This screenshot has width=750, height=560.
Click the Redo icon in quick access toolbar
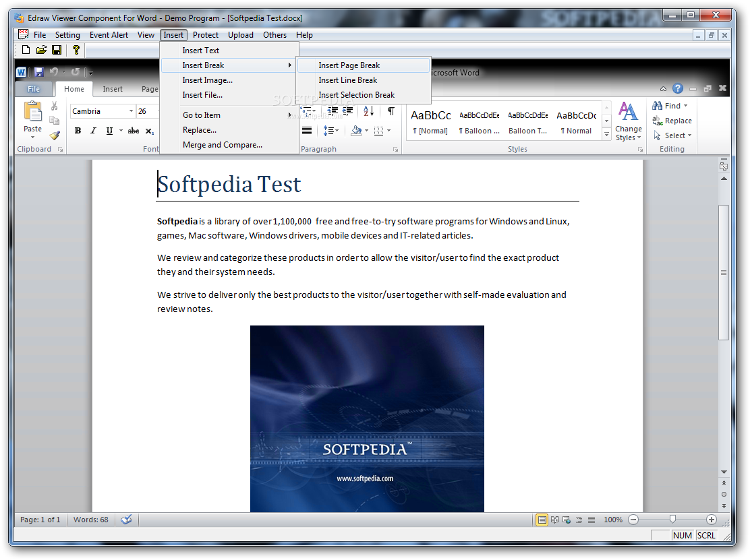75,71
